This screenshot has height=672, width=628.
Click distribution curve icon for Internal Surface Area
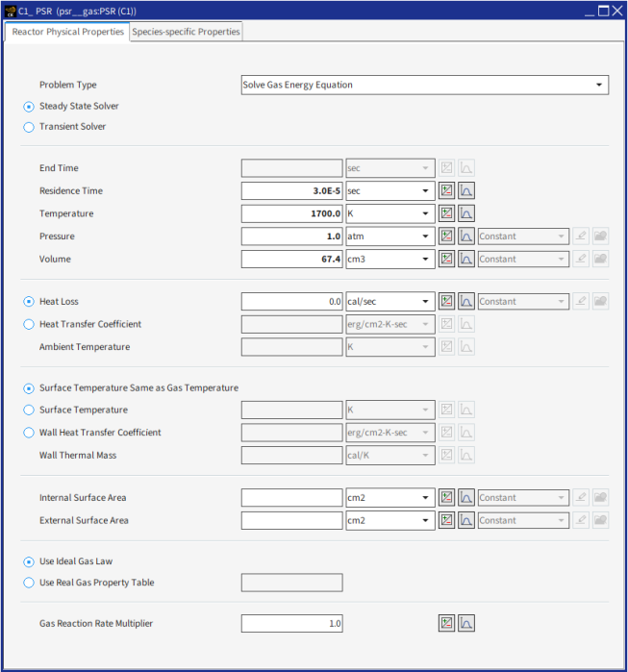coord(466,498)
